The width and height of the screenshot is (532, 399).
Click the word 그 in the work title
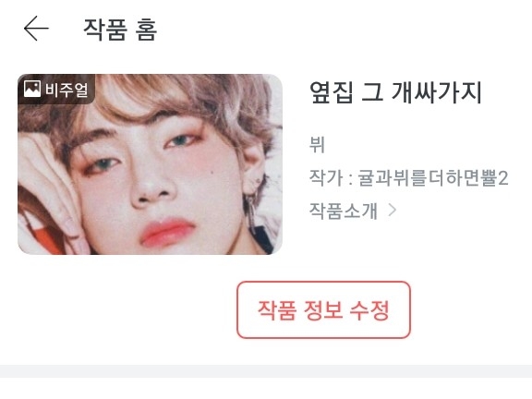(x=372, y=92)
